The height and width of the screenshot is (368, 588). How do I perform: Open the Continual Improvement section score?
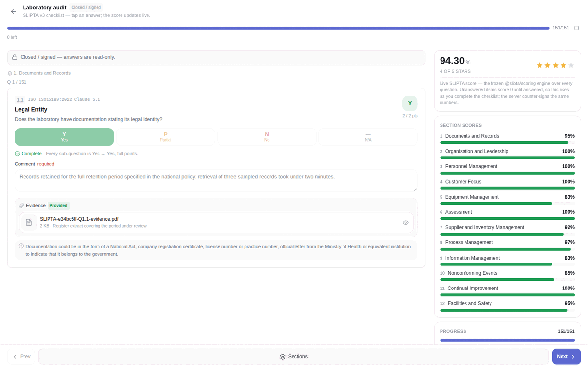point(507,291)
